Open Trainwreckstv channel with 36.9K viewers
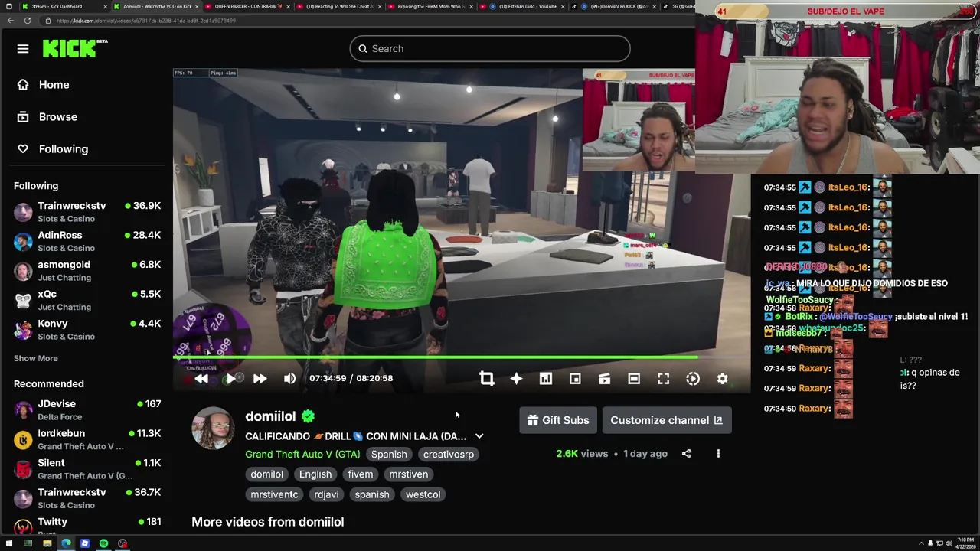The width and height of the screenshot is (980, 551). coord(87,211)
